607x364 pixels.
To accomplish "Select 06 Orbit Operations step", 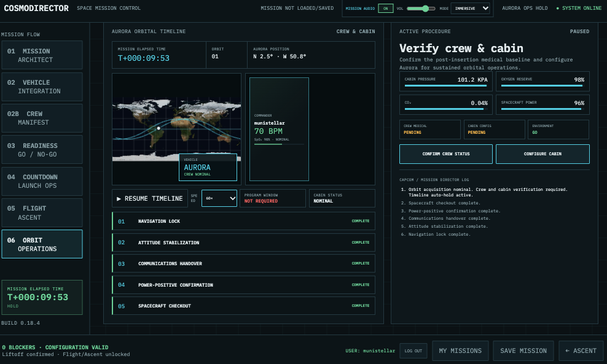I will pyautogui.click(x=42, y=244).
